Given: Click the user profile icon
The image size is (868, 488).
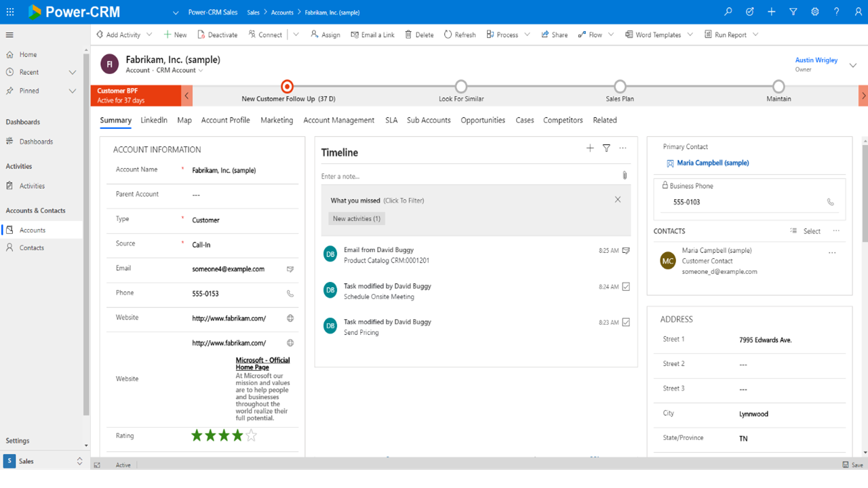Looking at the screenshot, I should click(x=857, y=12).
